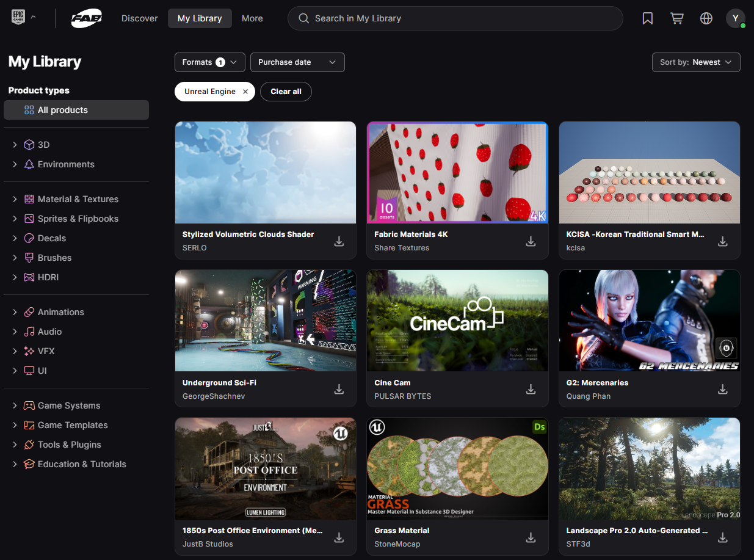
Task: Open the Stylized Volumetric Clouds Shader title
Action: (x=248, y=235)
